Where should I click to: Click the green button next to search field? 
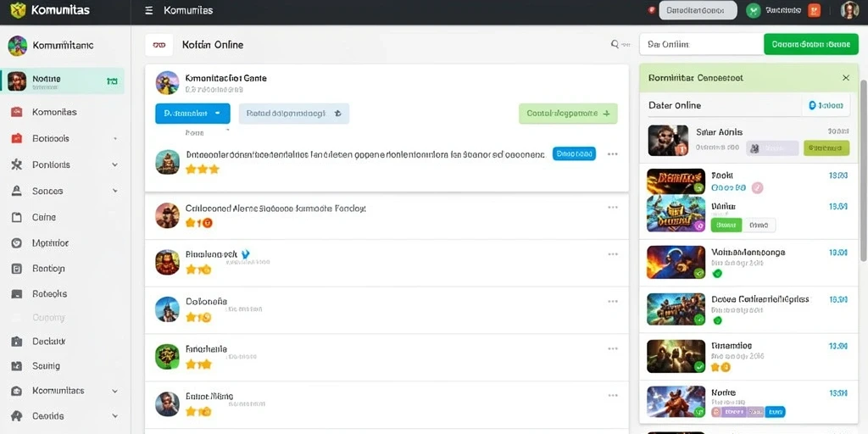pos(811,44)
